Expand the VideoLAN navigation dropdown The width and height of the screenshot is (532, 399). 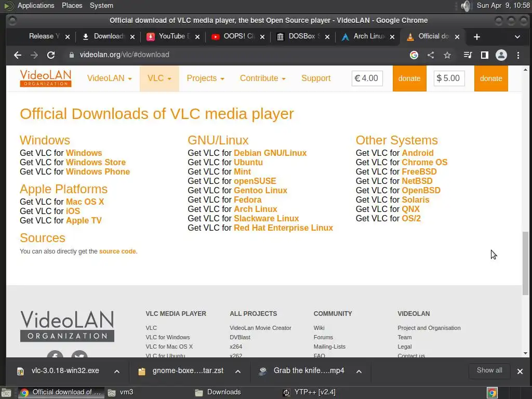click(109, 78)
